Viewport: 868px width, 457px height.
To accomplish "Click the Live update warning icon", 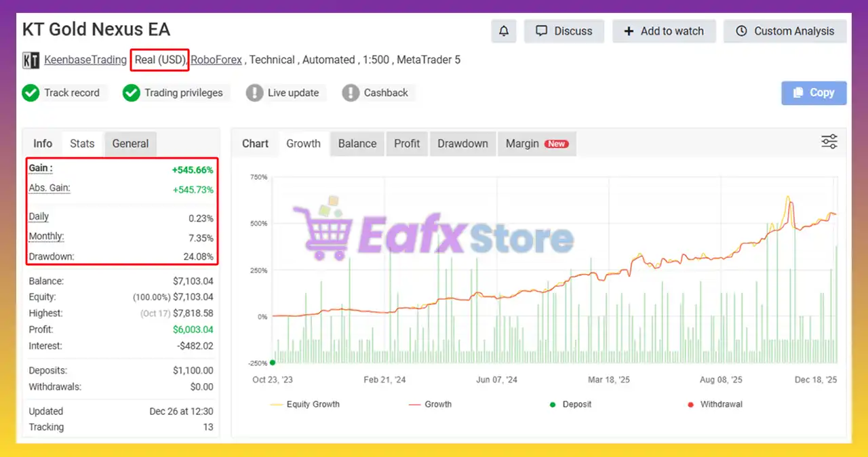I will tap(254, 93).
